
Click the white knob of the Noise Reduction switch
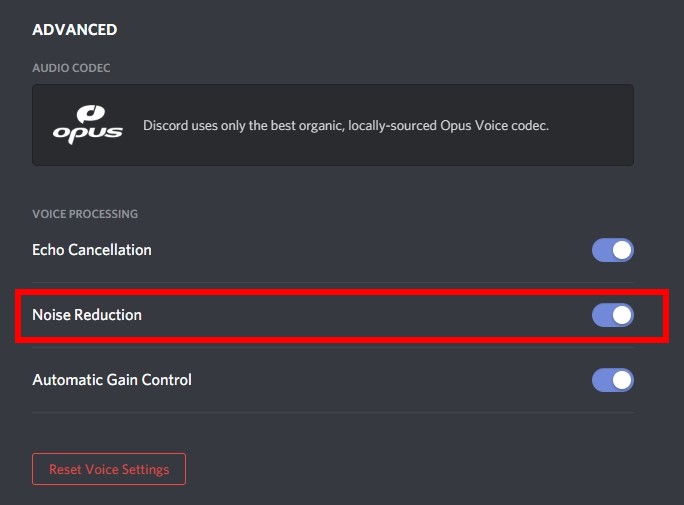(x=622, y=315)
